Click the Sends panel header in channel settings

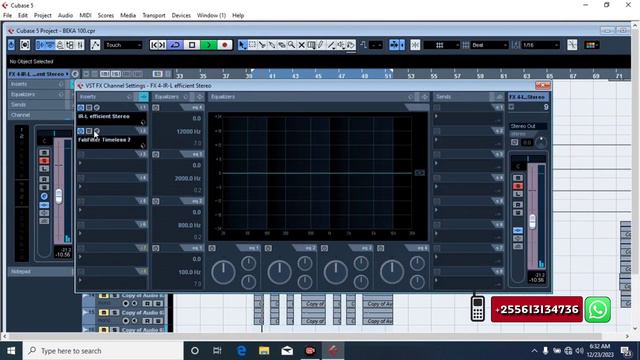click(x=469, y=97)
